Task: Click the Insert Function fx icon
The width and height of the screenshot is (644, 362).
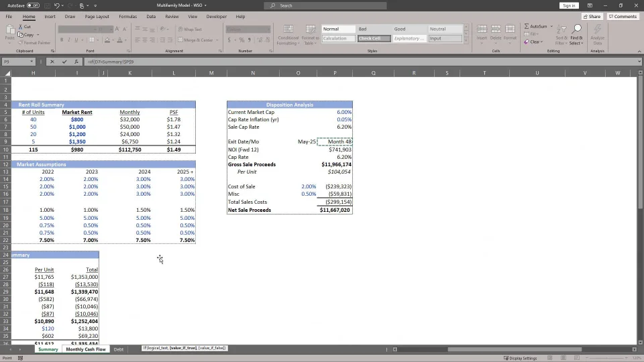Action: pyautogui.click(x=76, y=62)
